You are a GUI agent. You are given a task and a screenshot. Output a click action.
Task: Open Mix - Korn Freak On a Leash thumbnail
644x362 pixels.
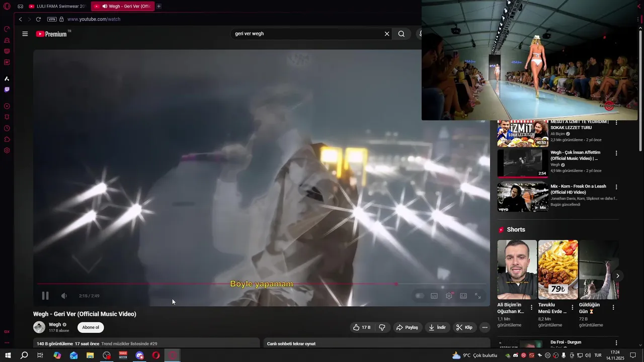pyautogui.click(x=523, y=197)
